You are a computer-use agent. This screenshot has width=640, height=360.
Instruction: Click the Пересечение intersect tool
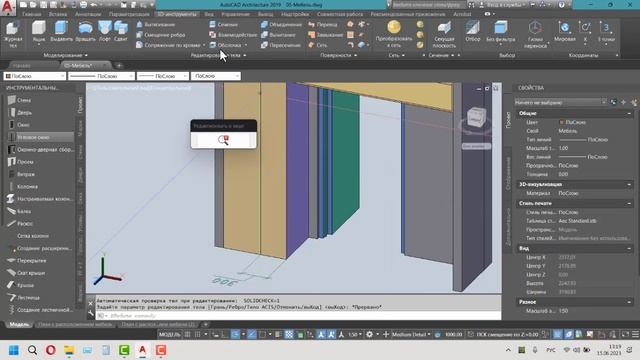(281, 45)
